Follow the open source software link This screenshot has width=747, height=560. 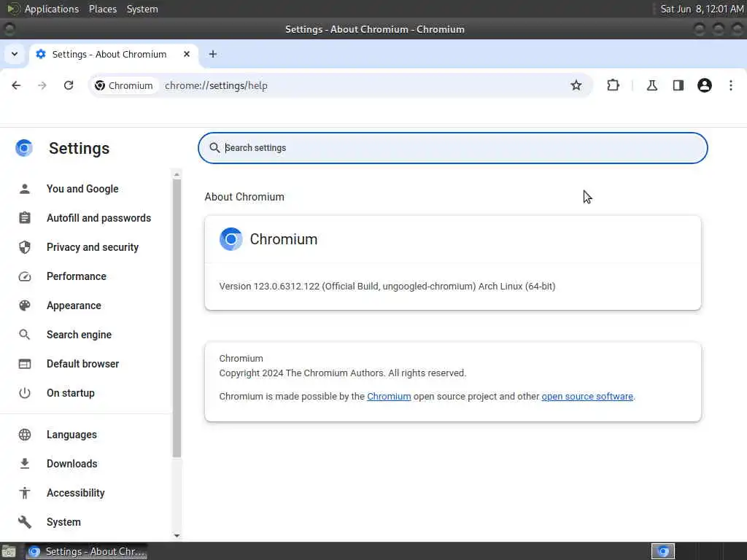587,396
